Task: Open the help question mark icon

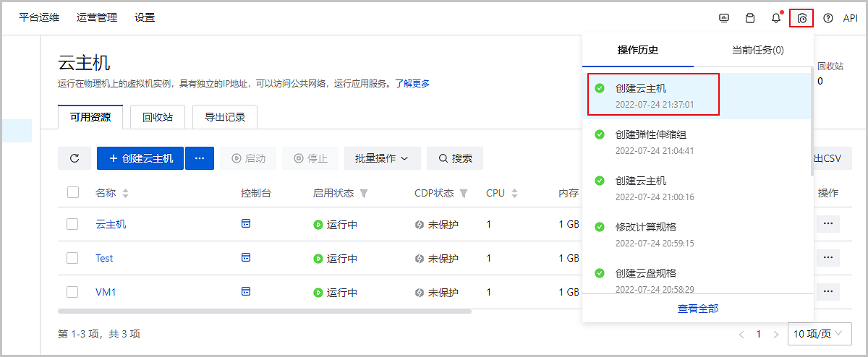Action: point(828,18)
